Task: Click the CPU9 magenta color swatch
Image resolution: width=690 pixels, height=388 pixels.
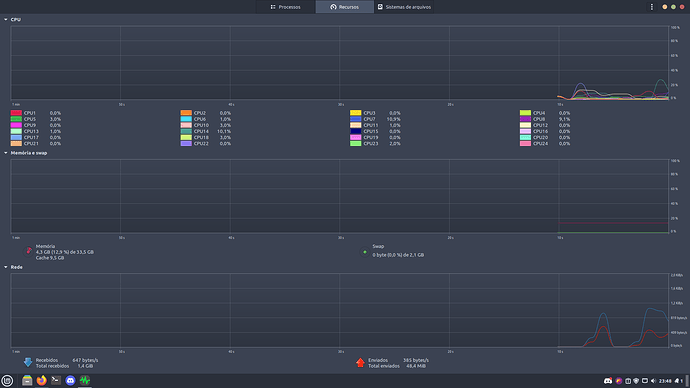Action: [16, 125]
